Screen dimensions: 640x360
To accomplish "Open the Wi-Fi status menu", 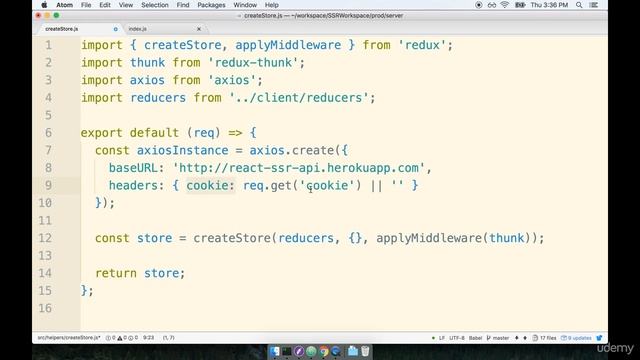I will pos(505,5).
